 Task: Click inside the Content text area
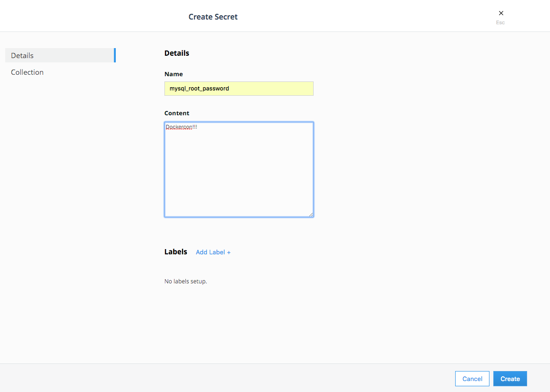[239, 170]
